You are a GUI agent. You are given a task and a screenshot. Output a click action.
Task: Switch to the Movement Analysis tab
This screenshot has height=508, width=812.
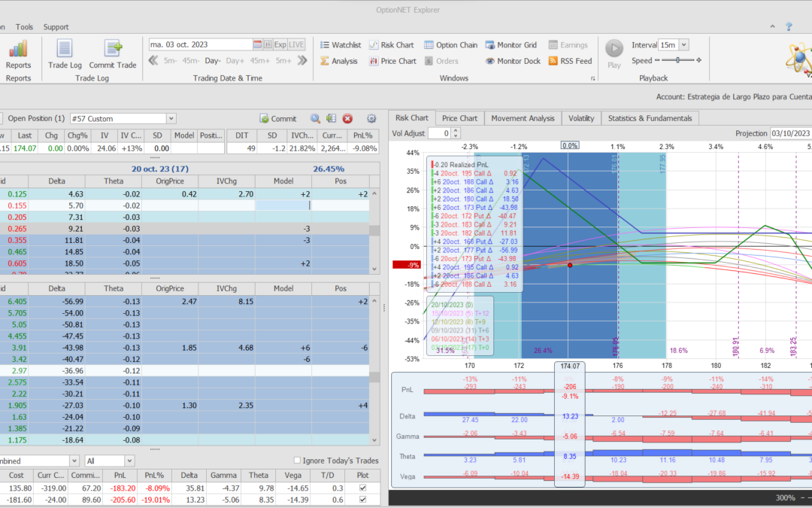522,118
